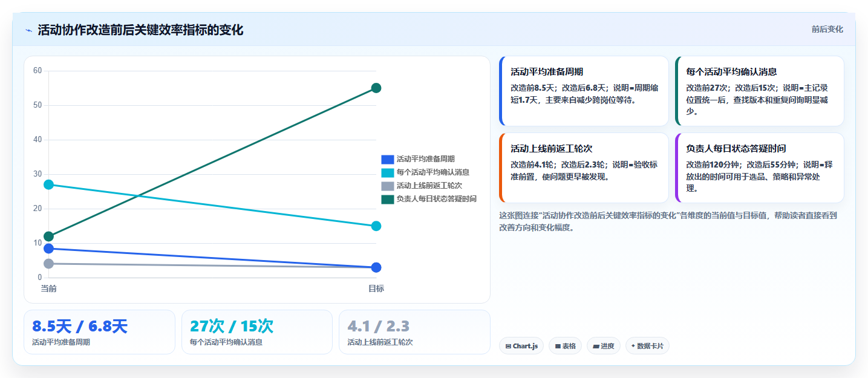Open the 4.1 / 2.3 stat card
868x378 pixels.
click(x=414, y=332)
